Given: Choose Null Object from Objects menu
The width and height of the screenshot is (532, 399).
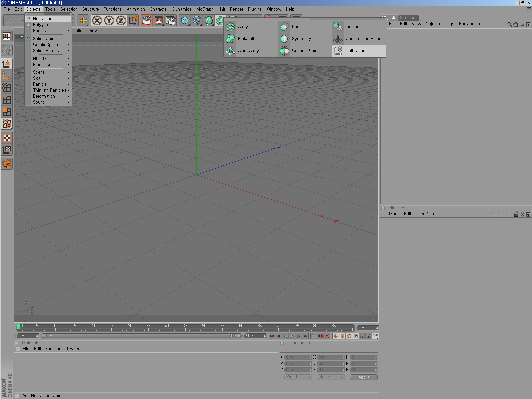Looking at the screenshot, I should tap(48, 19).
